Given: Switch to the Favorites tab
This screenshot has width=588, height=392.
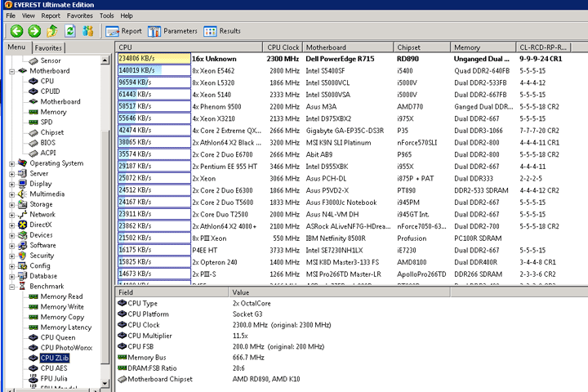Looking at the screenshot, I should click(48, 48).
